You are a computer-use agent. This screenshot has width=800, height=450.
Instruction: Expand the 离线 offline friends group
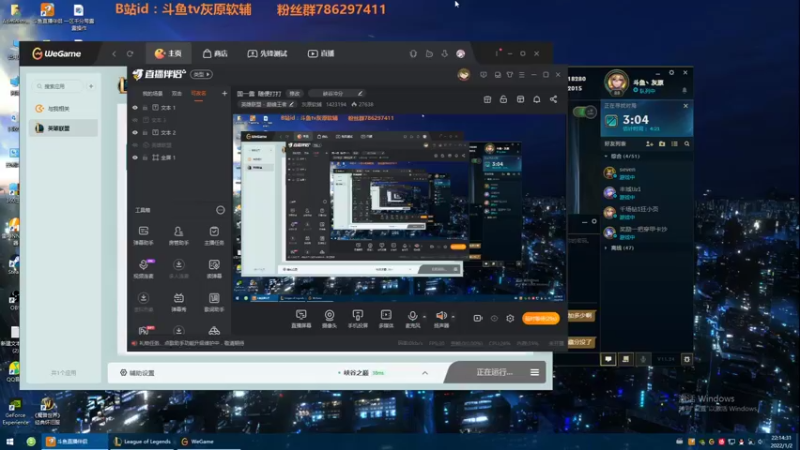coord(606,248)
